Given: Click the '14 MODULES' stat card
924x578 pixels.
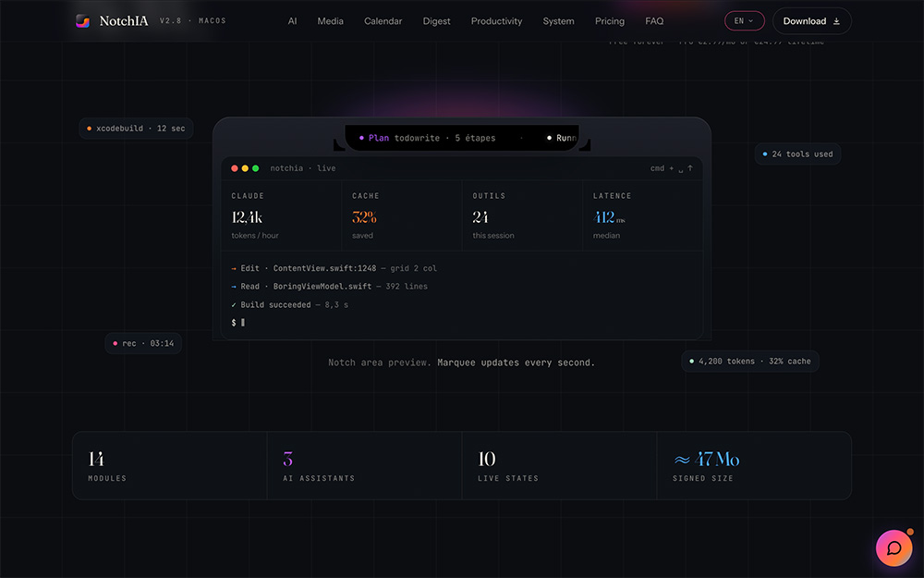Looking at the screenshot, I should [x=170, y=466].
